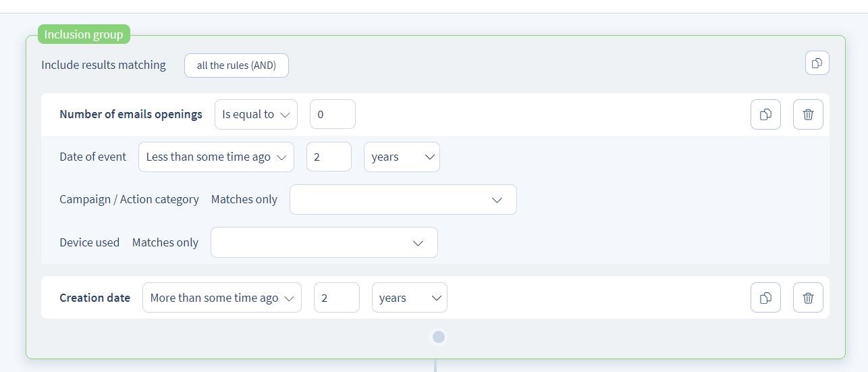Expand the Campaign / Action category dropdown
The width and height of the screenshot is (868, 372).
pos(403,200)
